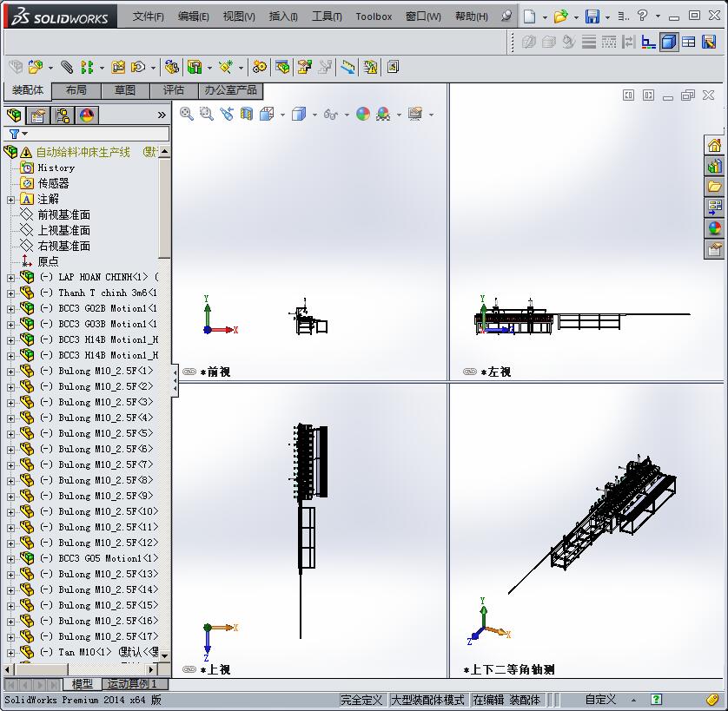Click the green help button in status bar
The image size is (728, 711).
[x=656, y=699]
